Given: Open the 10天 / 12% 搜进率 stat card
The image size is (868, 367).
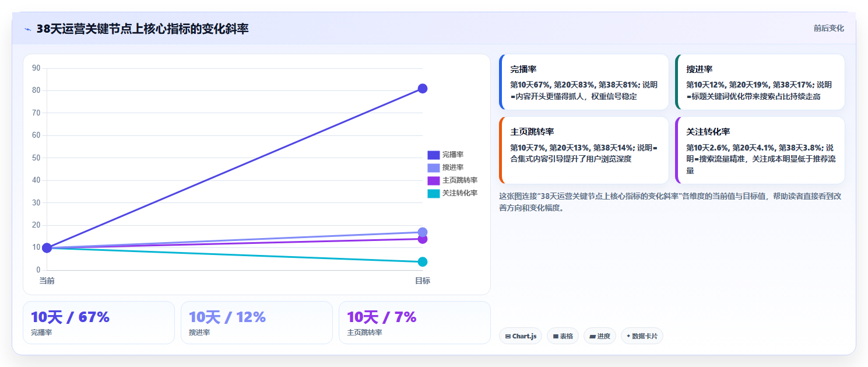Looking at the screenshot, I should click(x=256, y=323).
